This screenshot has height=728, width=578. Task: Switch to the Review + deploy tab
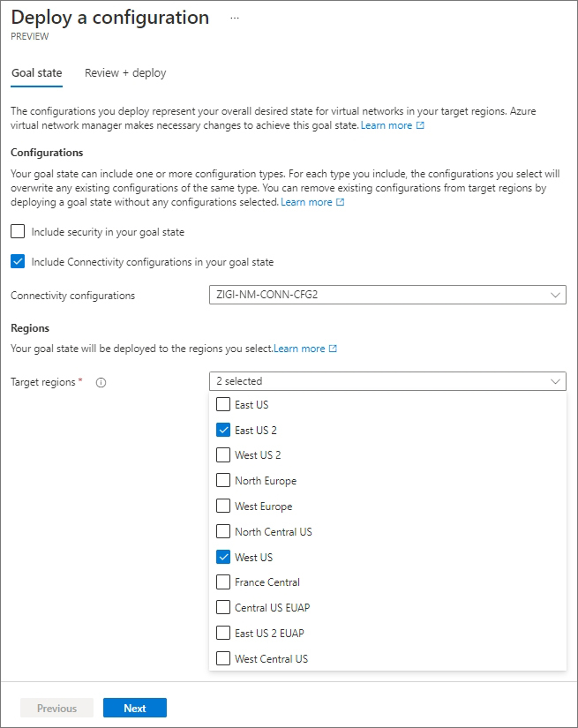[x=125, y=73]
